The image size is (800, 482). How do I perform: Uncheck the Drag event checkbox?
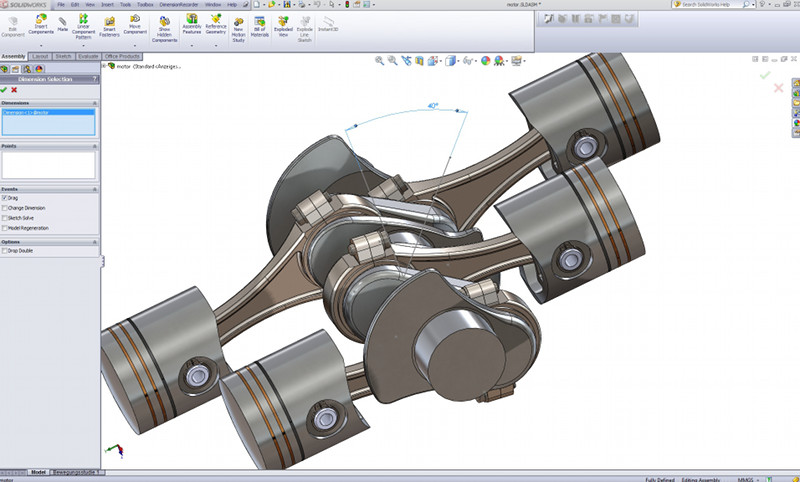[5, 198]
